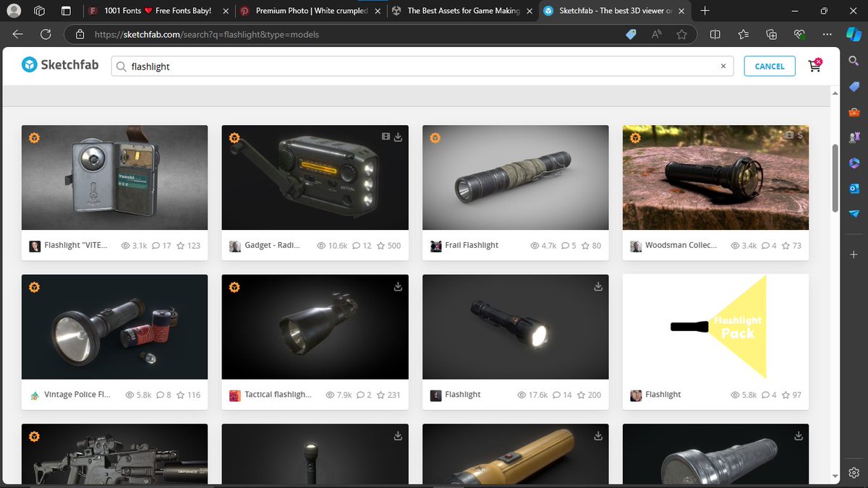
Task: Open the Vintage Police Fl... title link
Action: [x=77, y=395]
